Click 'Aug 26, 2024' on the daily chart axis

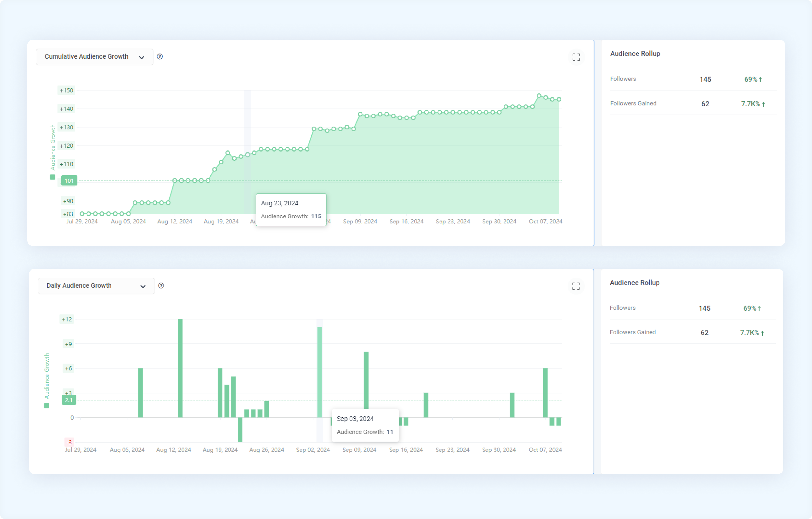click(267, 450)
